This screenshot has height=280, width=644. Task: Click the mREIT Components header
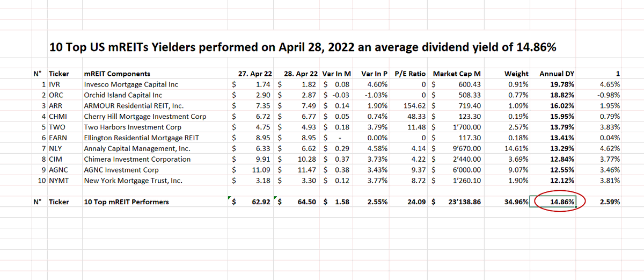(x=117, y=74)
